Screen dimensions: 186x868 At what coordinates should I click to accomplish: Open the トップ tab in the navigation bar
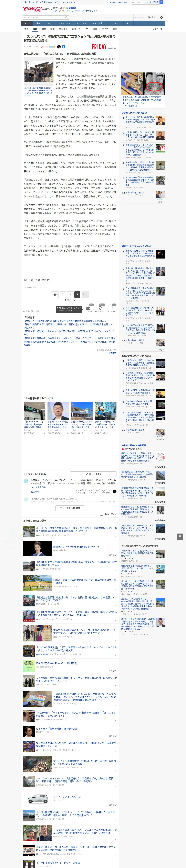pyautogui.click(x=27, y=24)
